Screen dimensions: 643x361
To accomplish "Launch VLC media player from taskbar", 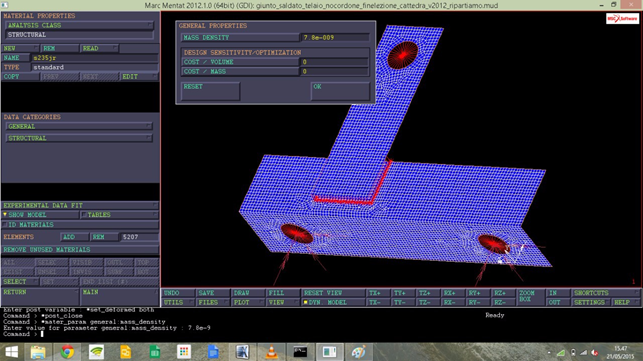I will [x=271, y=352].
